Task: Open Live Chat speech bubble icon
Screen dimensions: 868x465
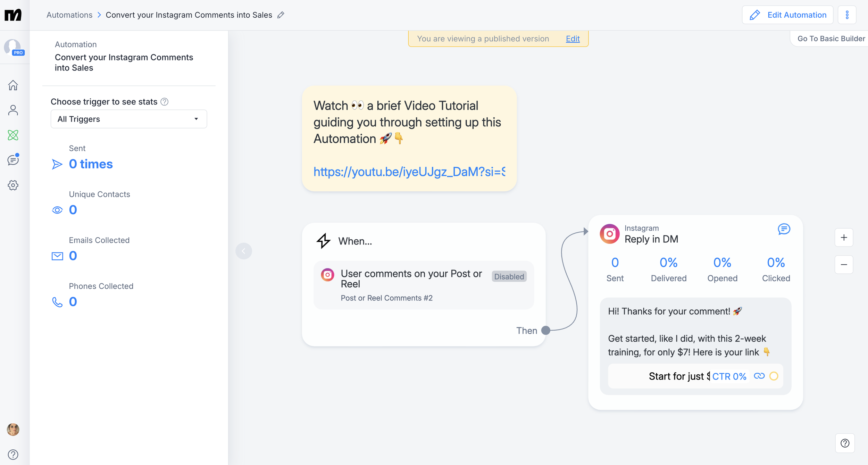Action: pos(13,160)
